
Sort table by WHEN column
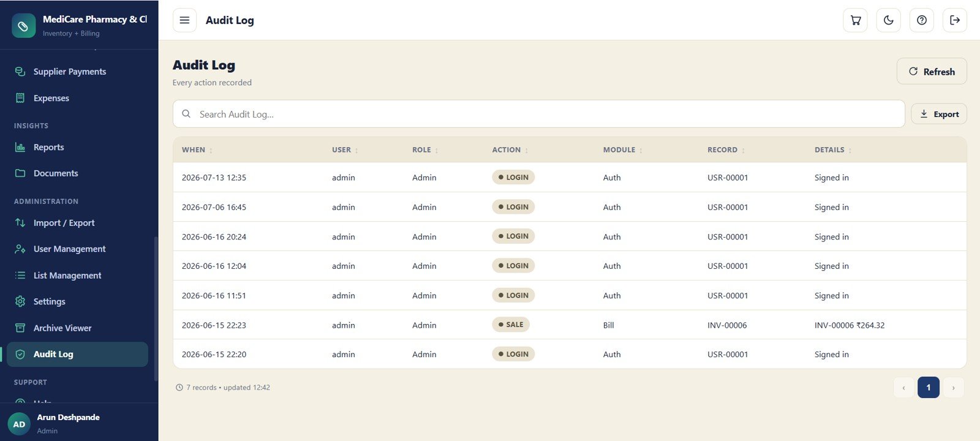(x=197, y=150)
